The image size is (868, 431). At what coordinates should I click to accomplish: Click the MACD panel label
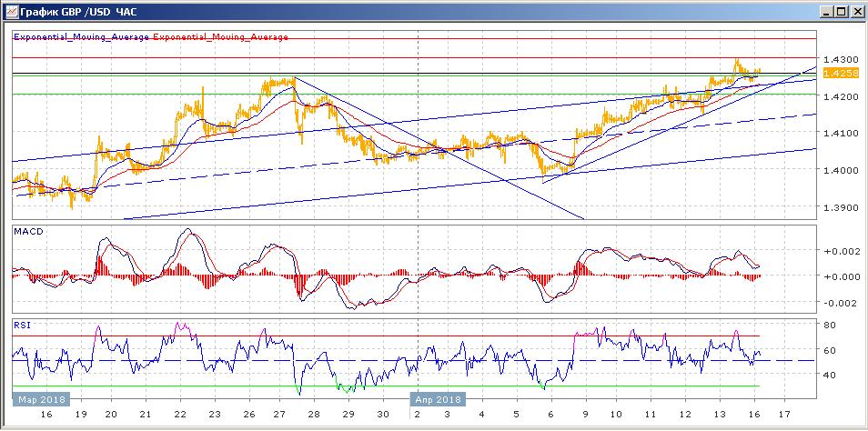point(26,231)
